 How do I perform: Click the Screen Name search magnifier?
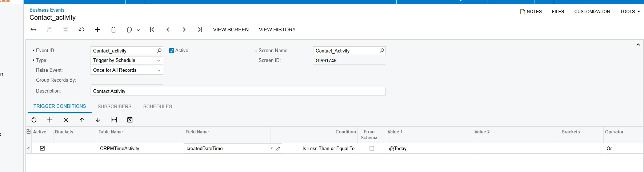coord(382,51)
